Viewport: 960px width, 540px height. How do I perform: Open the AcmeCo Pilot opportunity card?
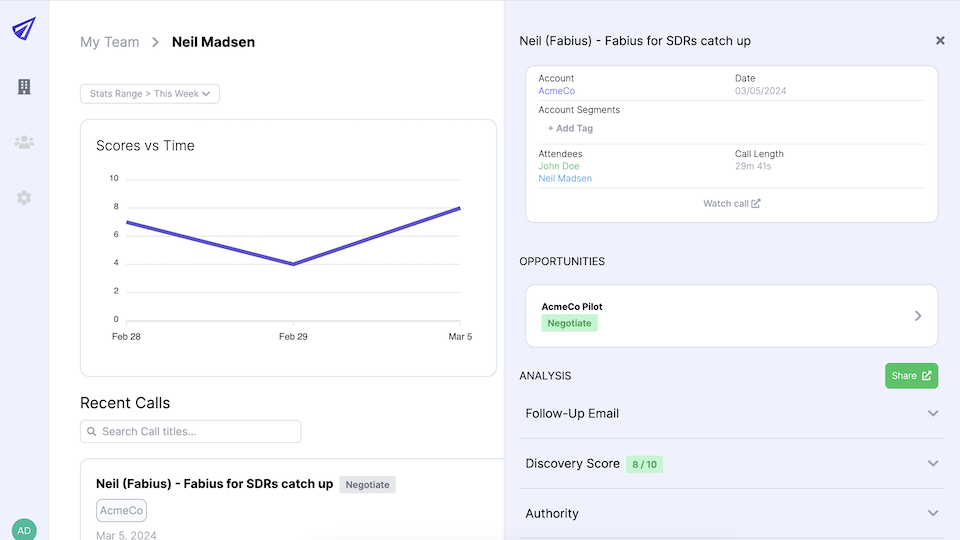pyautogui.click(x=732, y=316)
